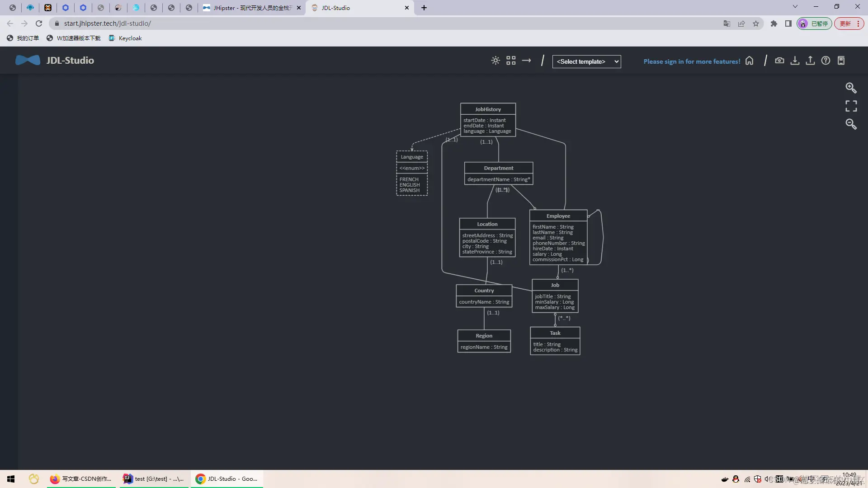Click the right arrow direction icon

526,61
